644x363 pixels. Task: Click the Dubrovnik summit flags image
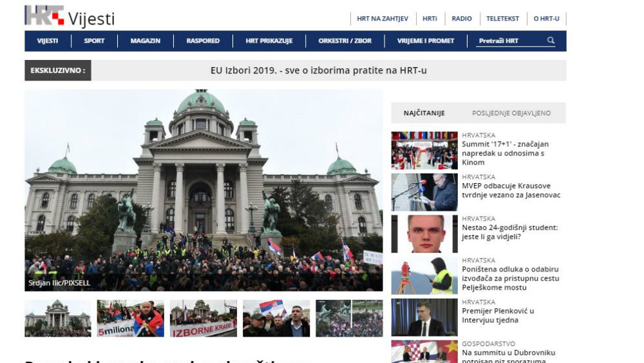pyautogui.click(x=424, y=351)
